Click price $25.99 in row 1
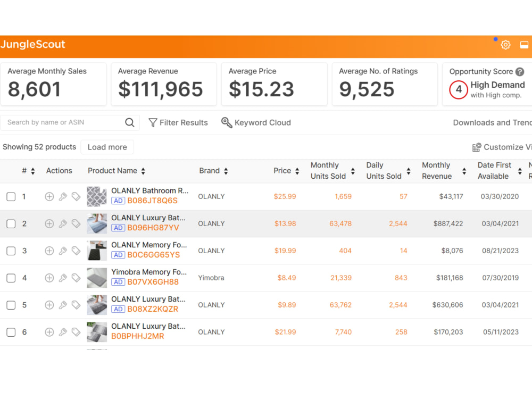Image resolution: width=532 pixels, height=399 pixels. [x=285, y=196]
